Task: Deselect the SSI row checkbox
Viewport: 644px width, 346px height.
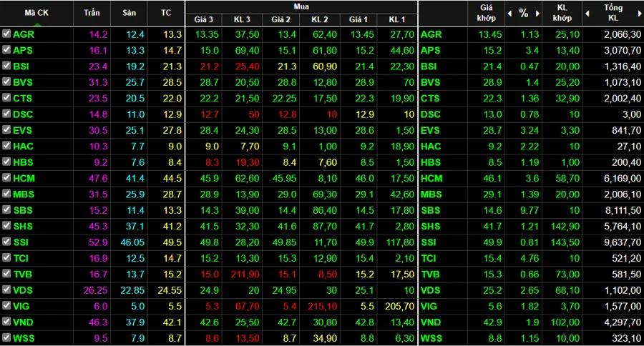Action: [6, 242]
